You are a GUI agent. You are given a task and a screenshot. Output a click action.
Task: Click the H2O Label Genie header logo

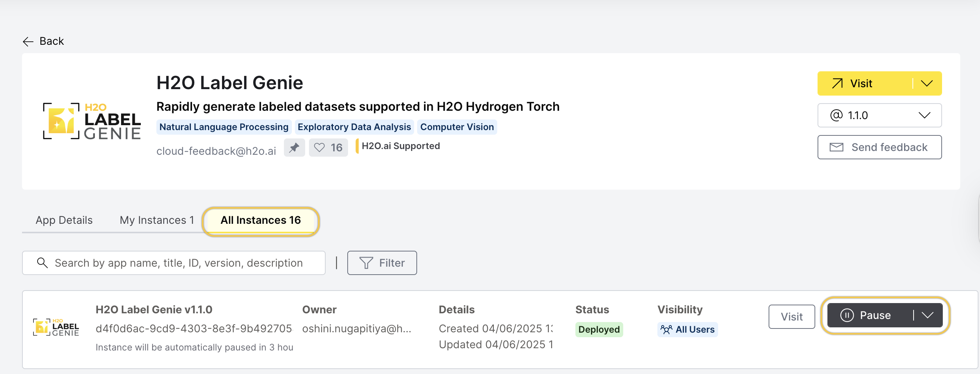click(92, 121)
